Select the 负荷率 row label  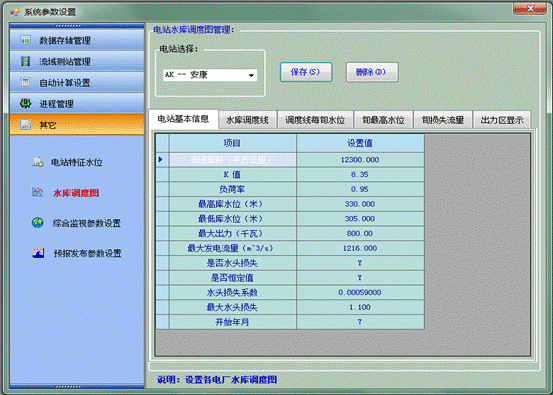tap(233, 189)
